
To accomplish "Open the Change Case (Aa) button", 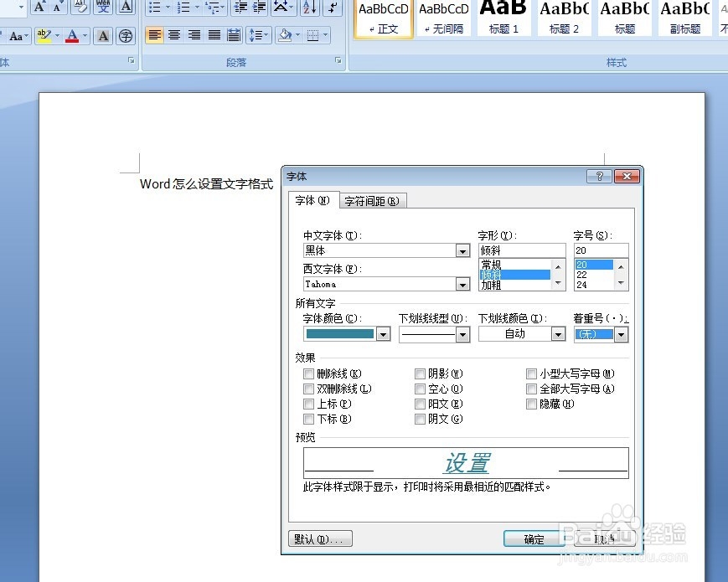I will tap(18, 36).
